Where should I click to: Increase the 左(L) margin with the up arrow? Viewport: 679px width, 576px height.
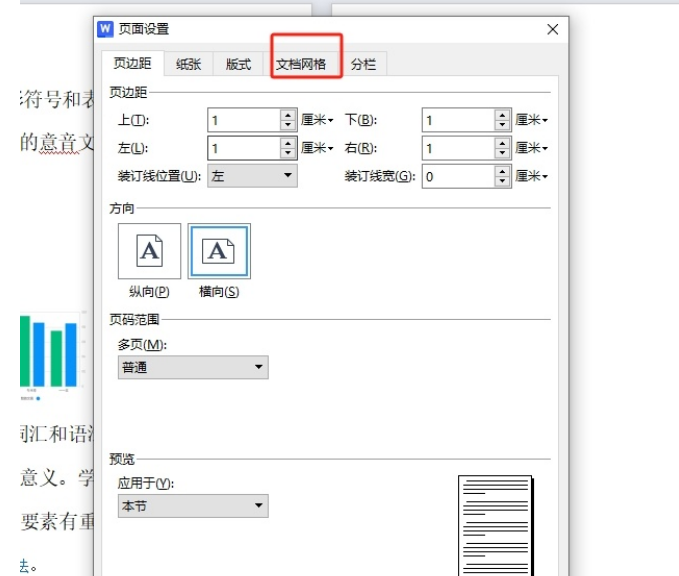click(288, 143)
